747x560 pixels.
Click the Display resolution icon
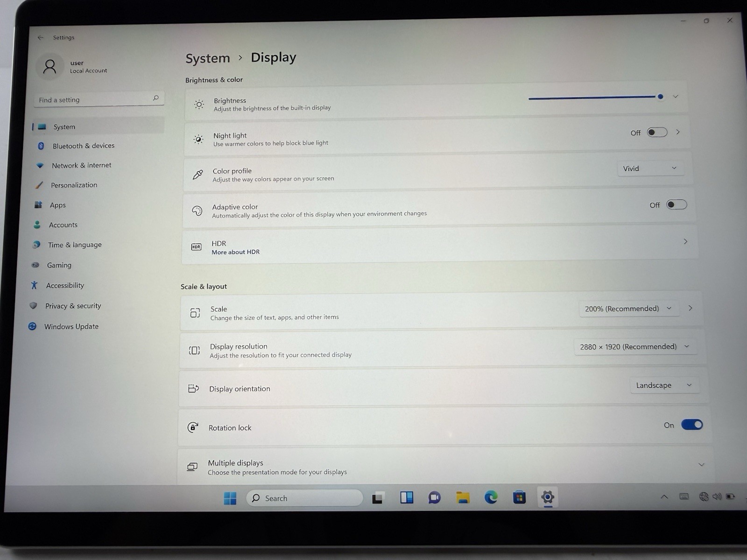click(x=194, y=350)
